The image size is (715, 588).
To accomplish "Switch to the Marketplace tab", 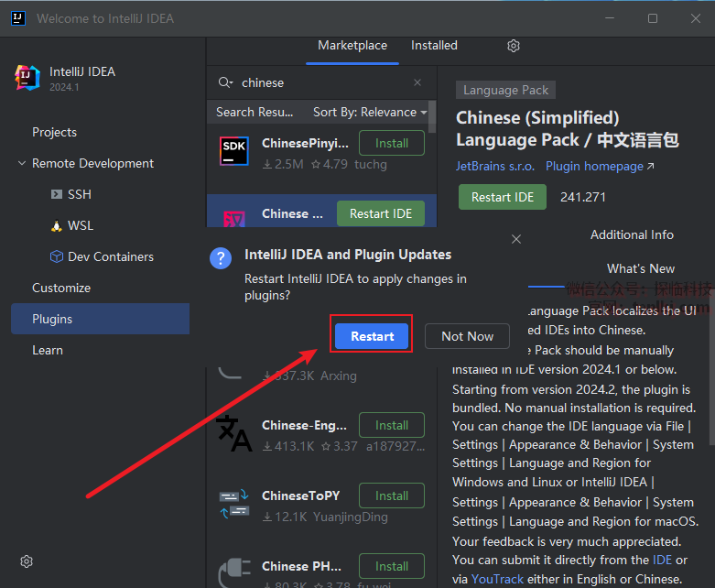I will pos(352,46).
